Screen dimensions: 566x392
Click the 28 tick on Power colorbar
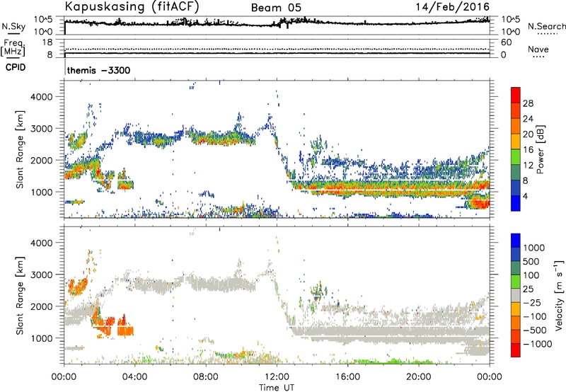pos(528,103)
